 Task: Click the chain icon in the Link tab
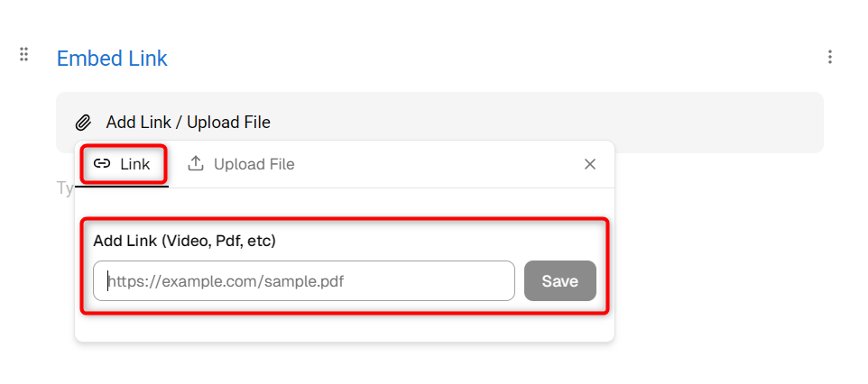point(102,163)
